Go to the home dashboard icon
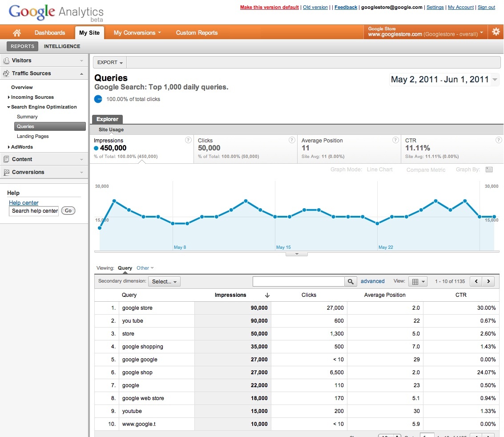 click(x=17, y=32)
